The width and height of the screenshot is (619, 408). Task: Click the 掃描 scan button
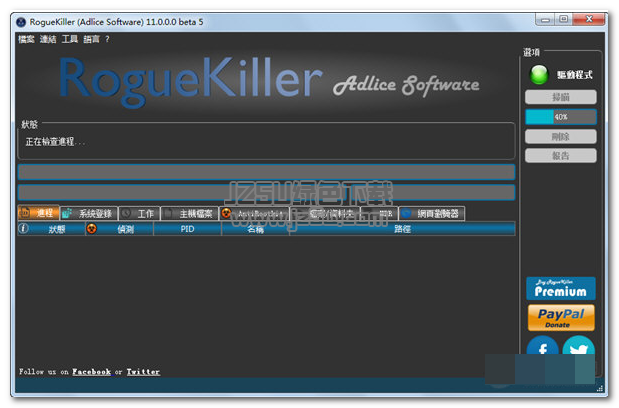(x=561, y=97)
